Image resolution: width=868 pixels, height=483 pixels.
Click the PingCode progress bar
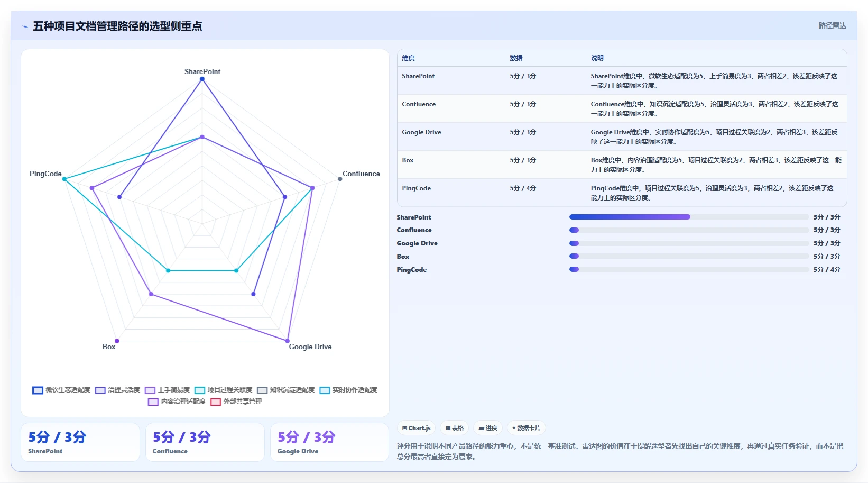point(689,269)
